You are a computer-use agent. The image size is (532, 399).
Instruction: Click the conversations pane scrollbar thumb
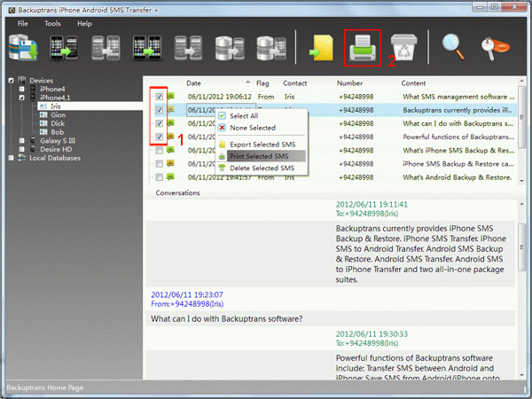(521, 247)
